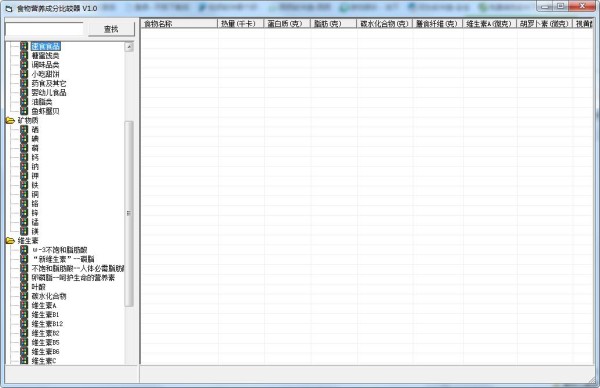The height and width of the screenshot is (388, 600).
Task: Click the 婴幼儿食品 item icon
Action: [x=24, y=93]
